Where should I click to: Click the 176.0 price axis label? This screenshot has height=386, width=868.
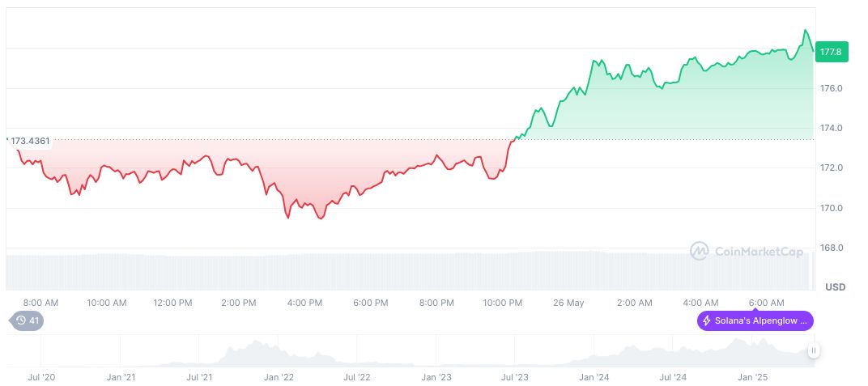(x=832, y=88)
